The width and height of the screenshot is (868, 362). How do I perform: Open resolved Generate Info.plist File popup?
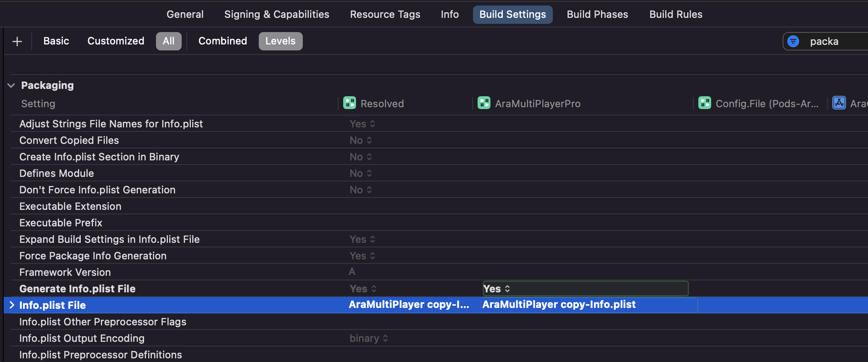tap(363, 289)
